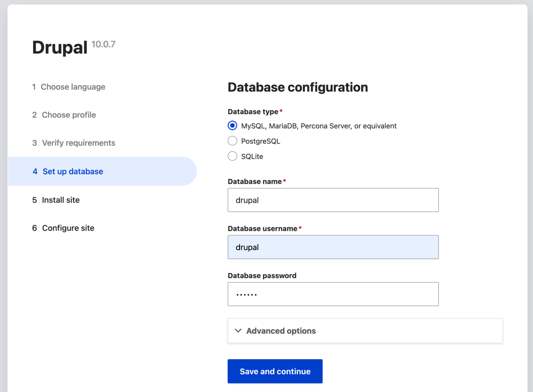Click the 'Configure site' step text
Image resolution: width=533 pixels, height=392 pixels.
(x=68, y=228)
